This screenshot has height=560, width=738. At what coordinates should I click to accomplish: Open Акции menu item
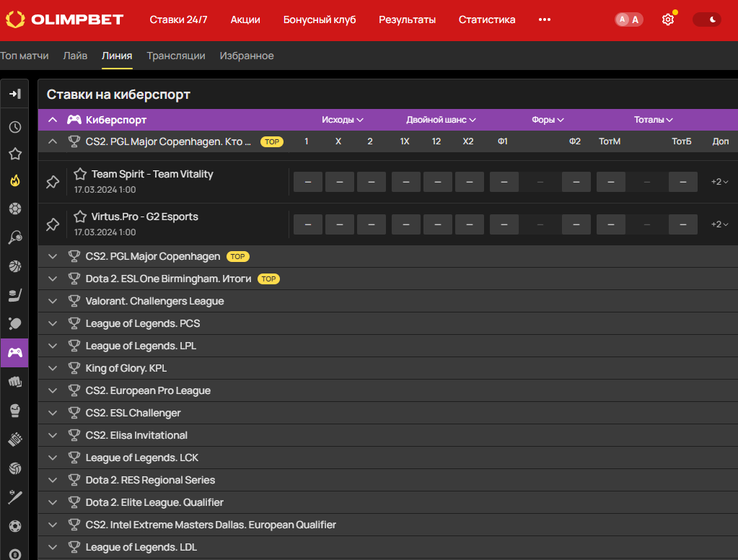tap(245, 19)
